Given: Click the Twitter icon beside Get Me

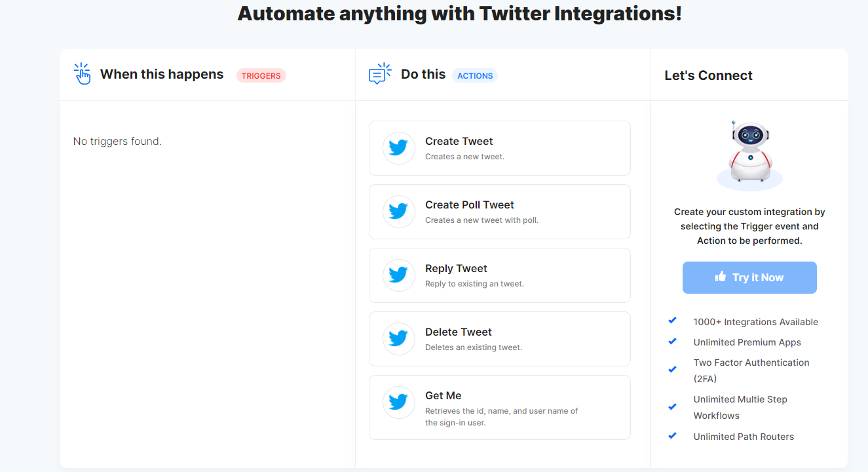Looking at the screenshot, I should [x=399, y=403].
